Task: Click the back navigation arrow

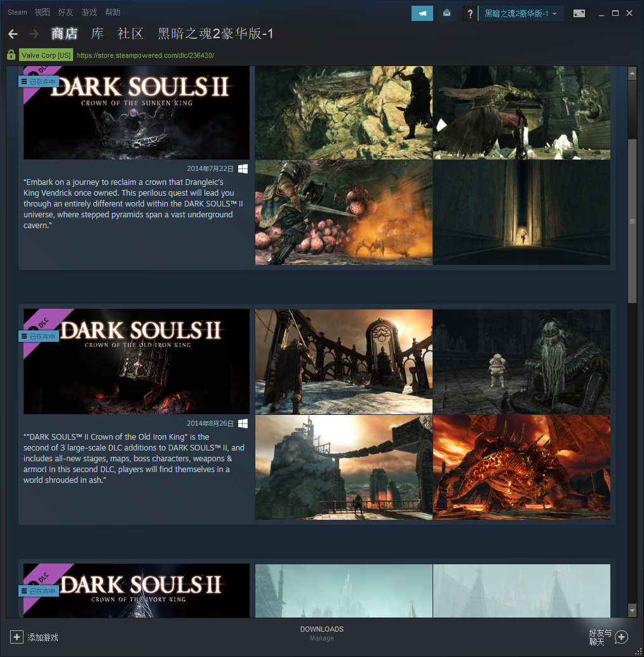Action: click(13, 34)
